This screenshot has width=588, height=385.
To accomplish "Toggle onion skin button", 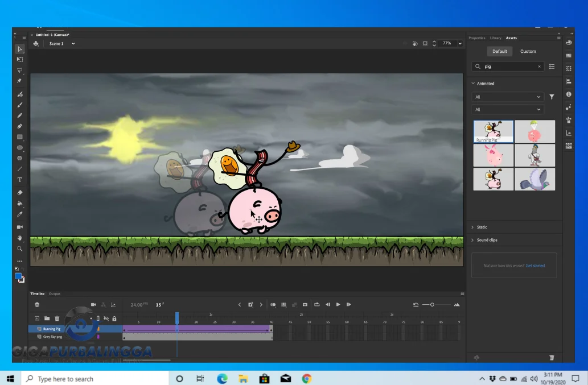I will pos(273,304).
